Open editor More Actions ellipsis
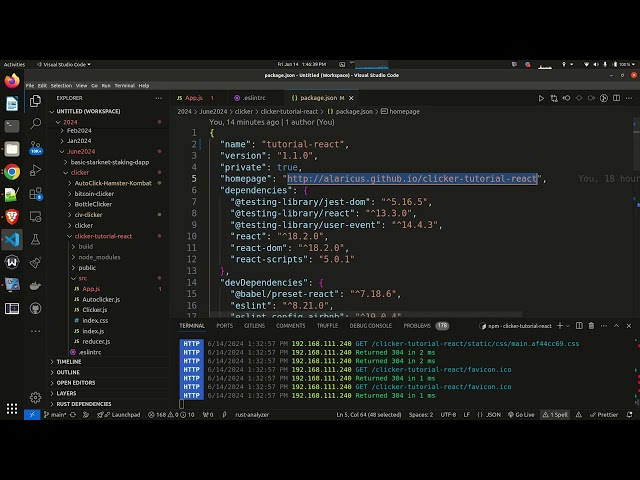Screen dimensions: 640x480 tap(629, 98)
